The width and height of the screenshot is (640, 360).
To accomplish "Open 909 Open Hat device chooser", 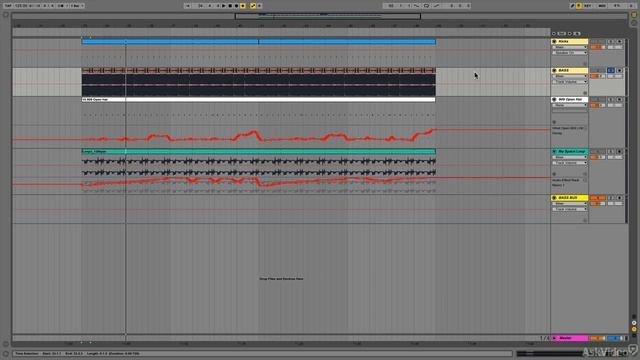I will (x=570, y=105).
